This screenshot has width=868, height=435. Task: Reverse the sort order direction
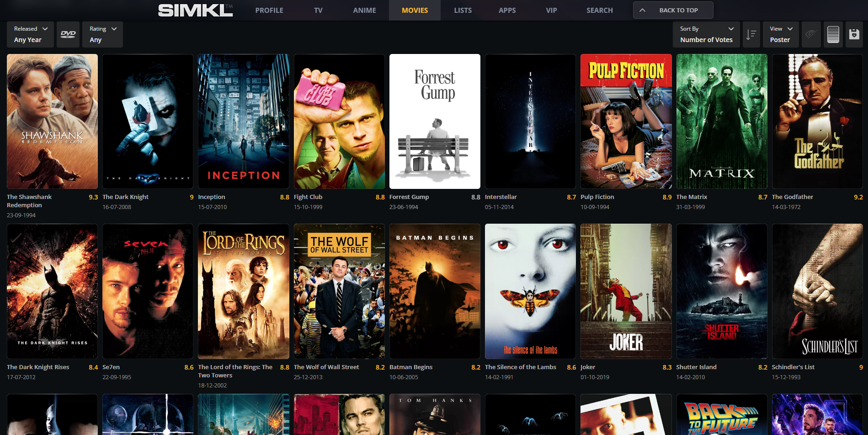751,34
